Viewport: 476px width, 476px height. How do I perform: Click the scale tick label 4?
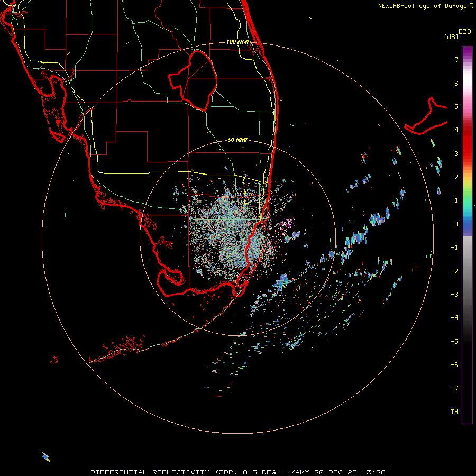456,130
